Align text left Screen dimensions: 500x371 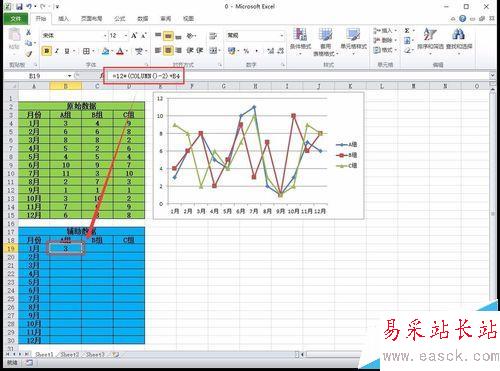[x=158, y=51]
